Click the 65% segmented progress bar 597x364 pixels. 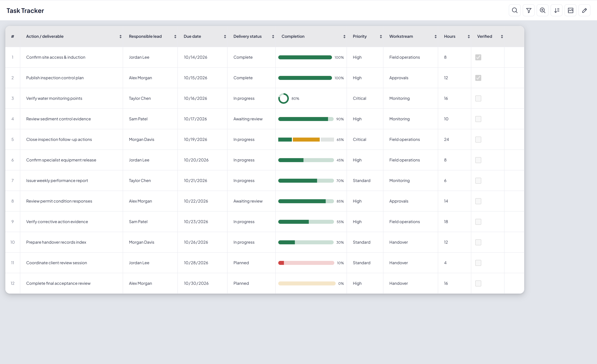click(x=306, y=140)
